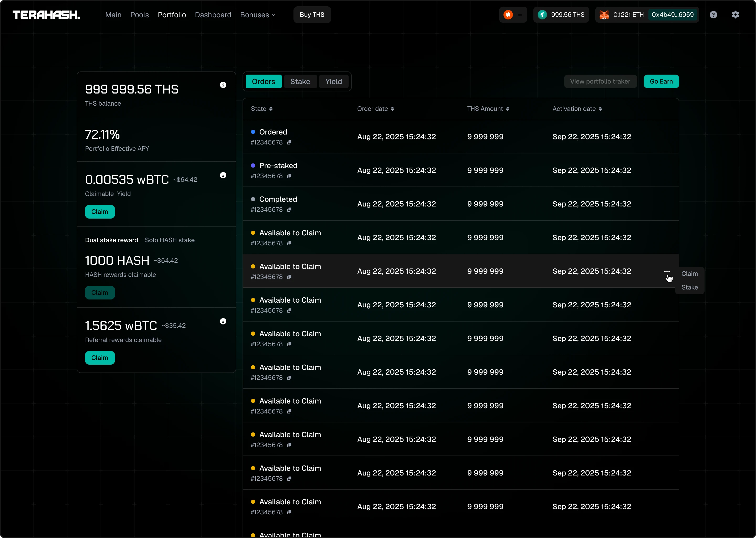Screen dimensions: 756x538
Task: Click info icon beside Referral rewards
Action: click(x=223, y=321)
